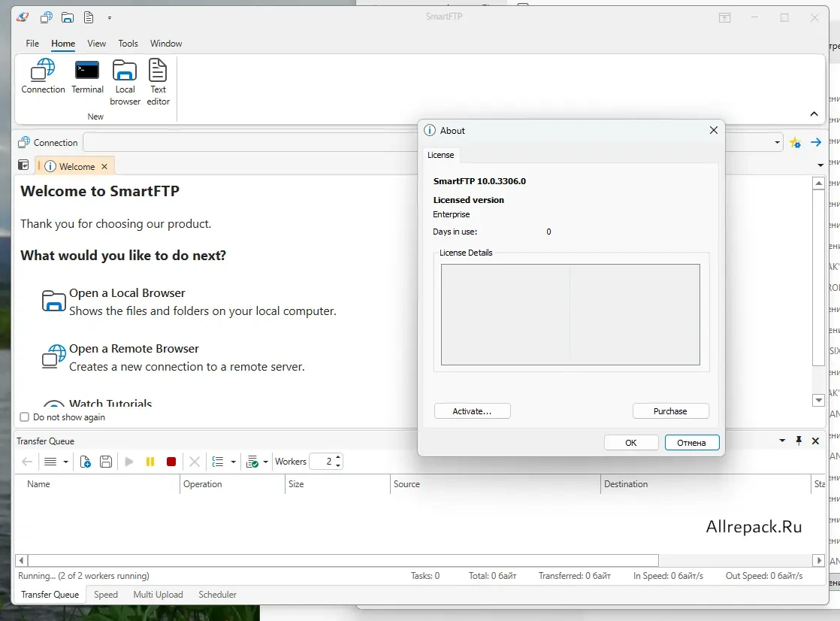840x621 pixels.
Task: Open the quick access toolbar customize arrow
Action: click(x=109, y=18)
